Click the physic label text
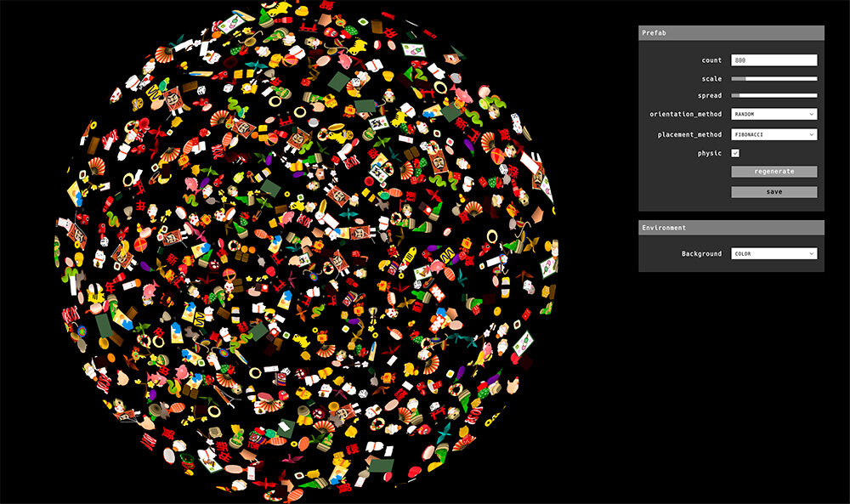 tap(709, 153)
